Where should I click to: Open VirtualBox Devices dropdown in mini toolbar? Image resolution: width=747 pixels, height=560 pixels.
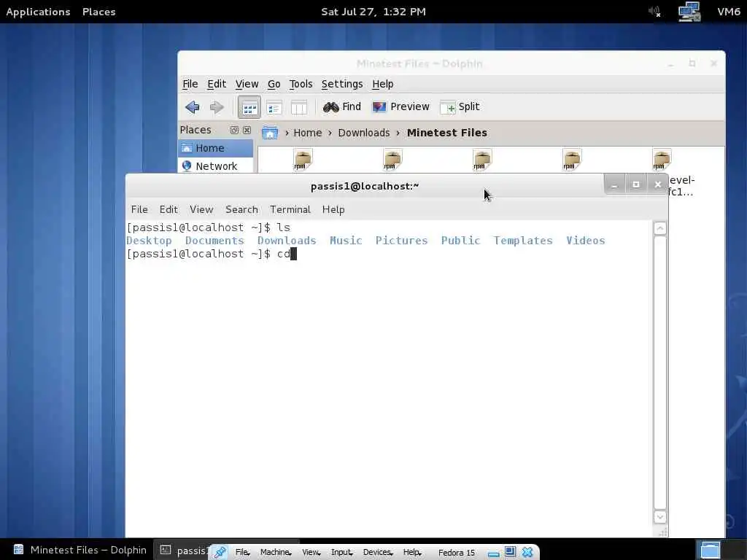[x=378, y=553]
